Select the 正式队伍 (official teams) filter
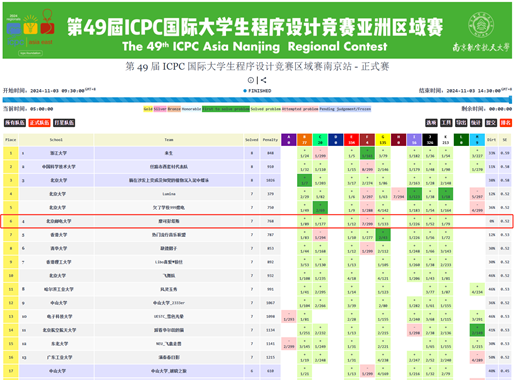The height and width of the screenshot is (380, 514). pos(39,123)
